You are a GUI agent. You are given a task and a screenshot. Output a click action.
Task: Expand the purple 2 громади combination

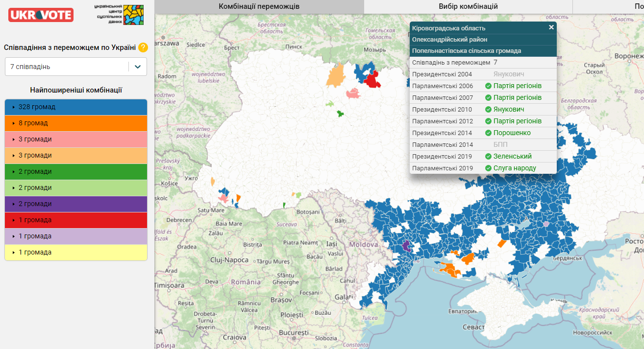(x=76, y=204)
